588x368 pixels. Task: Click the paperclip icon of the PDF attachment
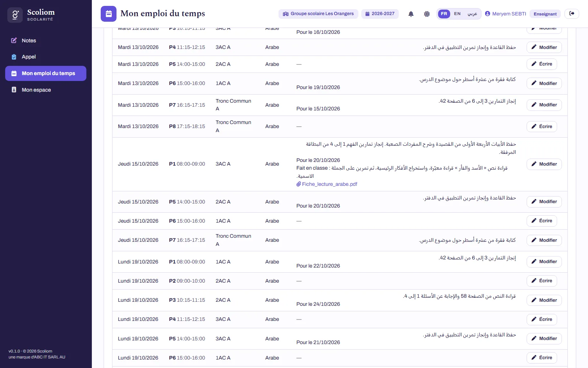[299, 184]
